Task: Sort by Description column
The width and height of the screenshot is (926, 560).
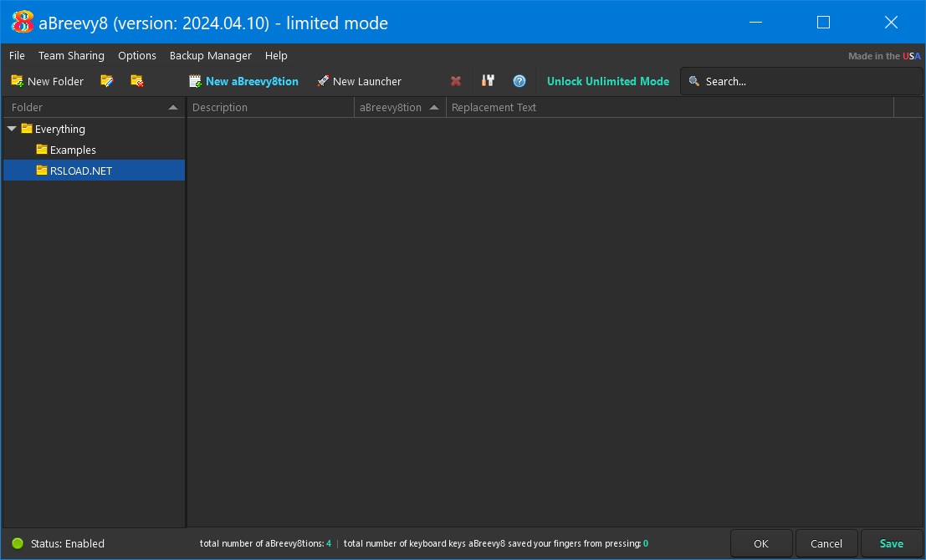Action: 270,107
